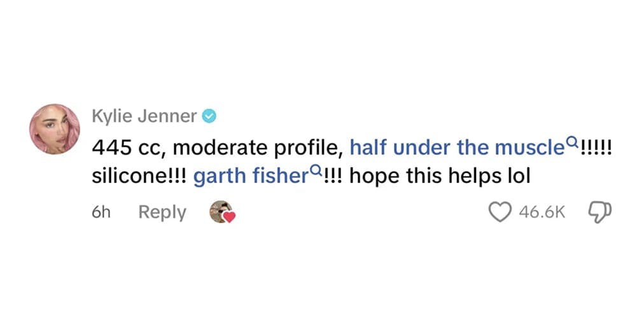644x333 pixels.
Task: Open the Kylie Jenner username link
Action: click(x=144, y=116)
